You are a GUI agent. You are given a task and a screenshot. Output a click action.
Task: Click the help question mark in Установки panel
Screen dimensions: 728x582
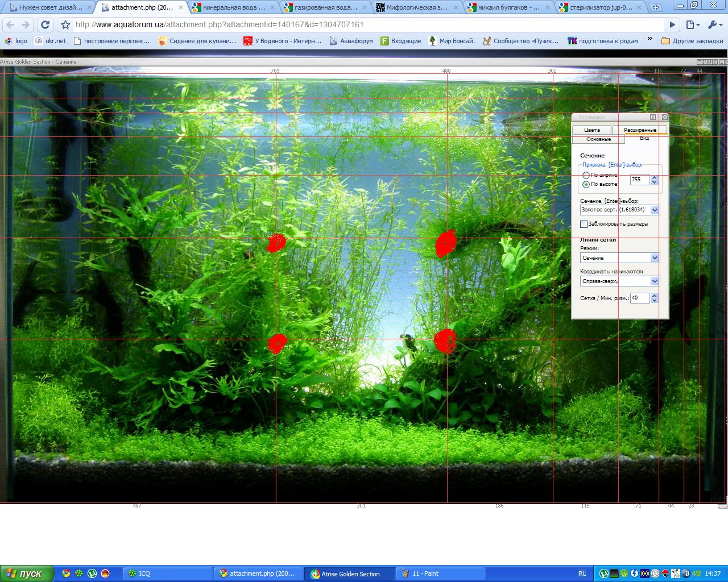[653, 117]
